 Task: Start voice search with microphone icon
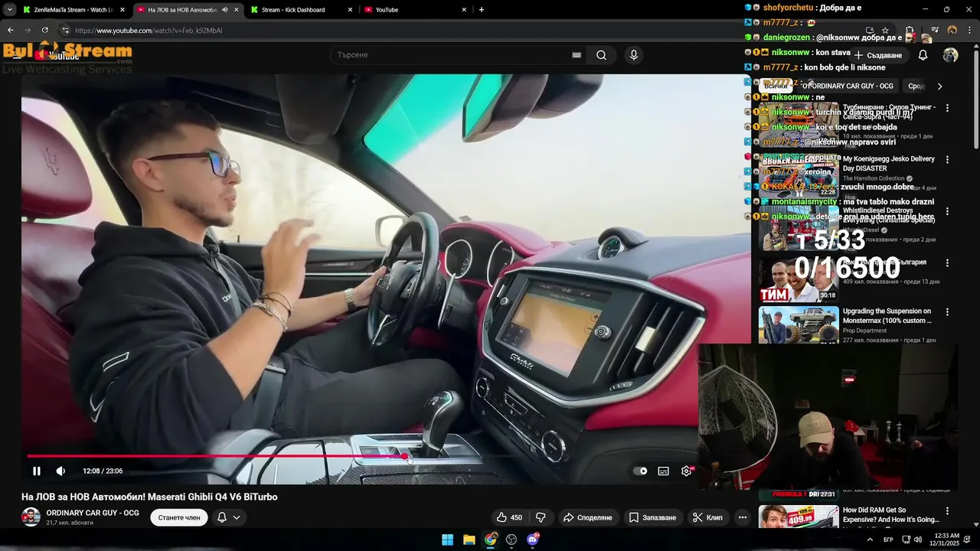[633, 55]
